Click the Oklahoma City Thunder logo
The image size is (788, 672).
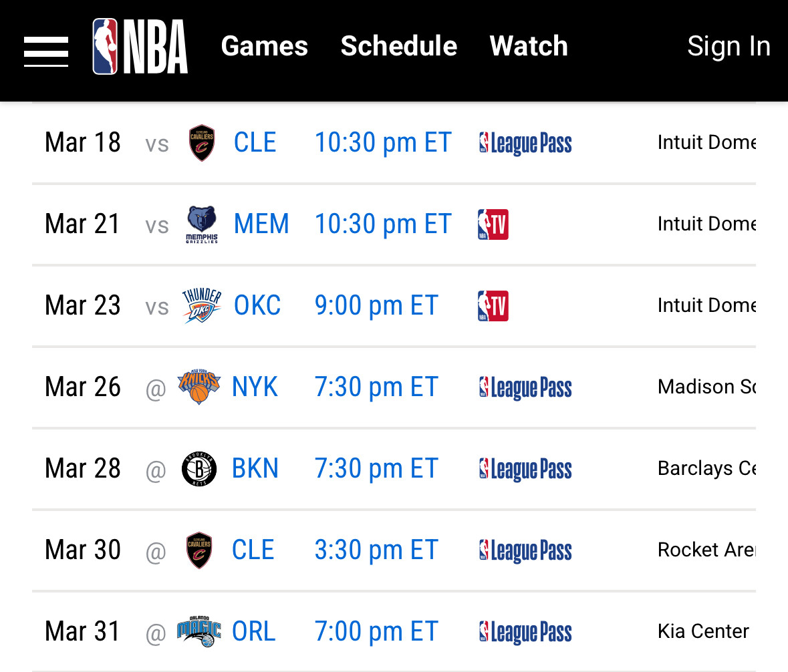pos(201,306)
